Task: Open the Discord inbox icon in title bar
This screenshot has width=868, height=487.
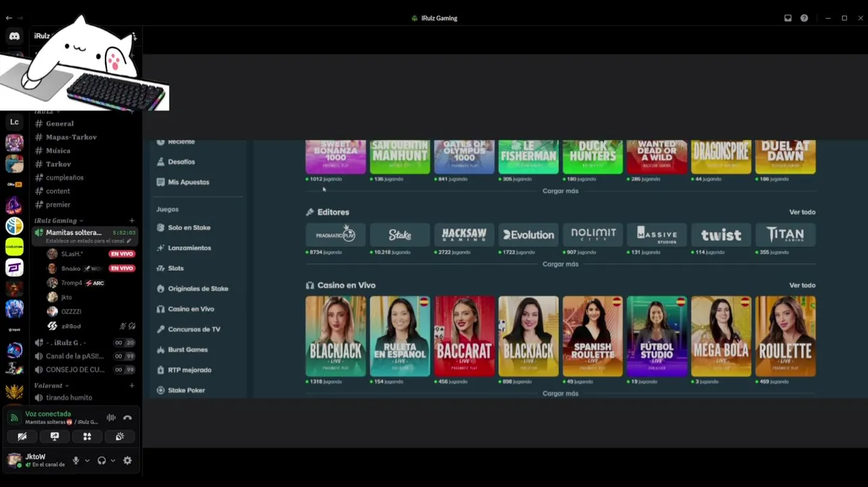Action: tap(787, 18)
